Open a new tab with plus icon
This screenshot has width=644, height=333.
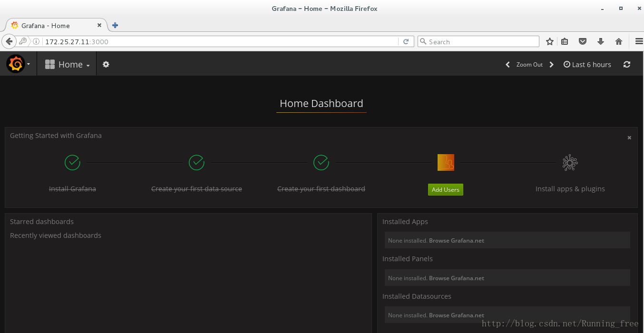[115, 25]
